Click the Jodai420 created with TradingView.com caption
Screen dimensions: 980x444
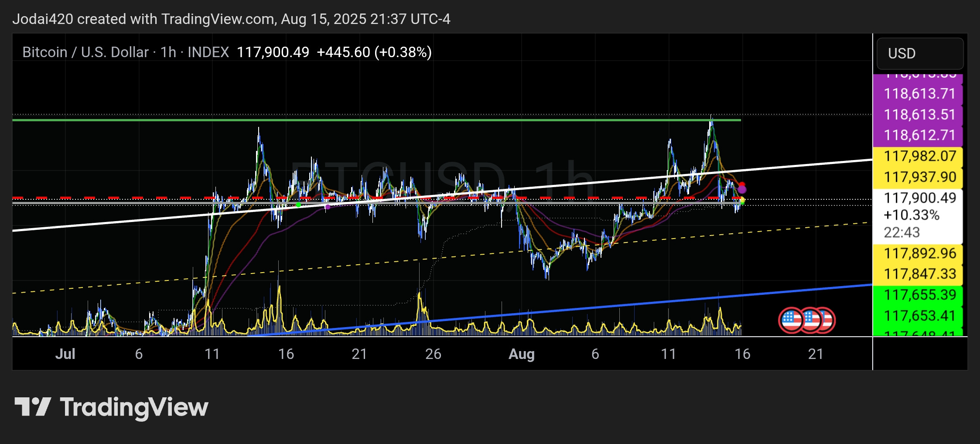(x=231, y=19)
